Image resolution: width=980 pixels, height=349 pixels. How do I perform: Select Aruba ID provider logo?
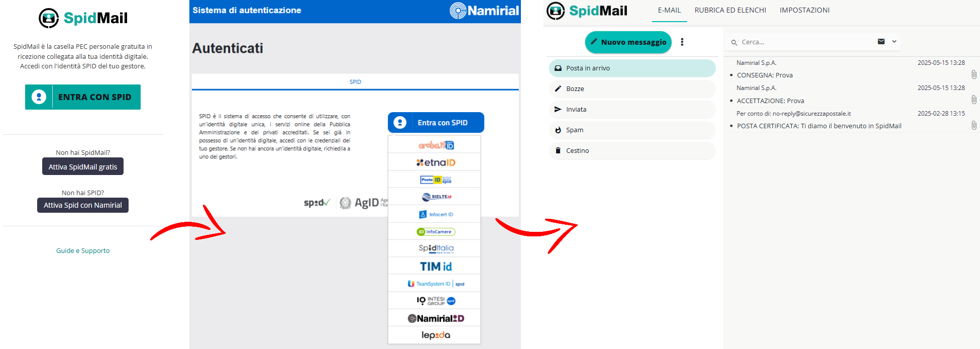coord(435,145)
